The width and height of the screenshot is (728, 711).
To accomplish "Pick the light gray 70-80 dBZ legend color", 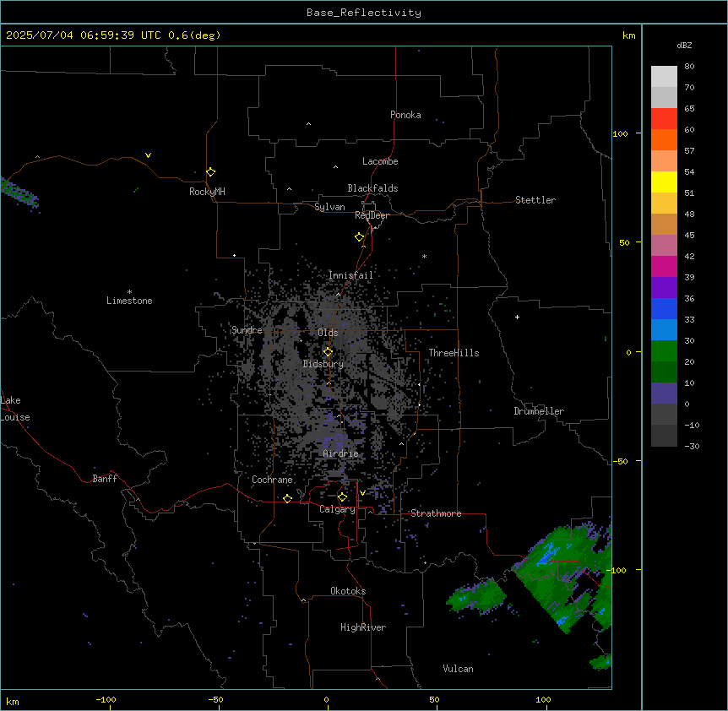I will point(664,76).
